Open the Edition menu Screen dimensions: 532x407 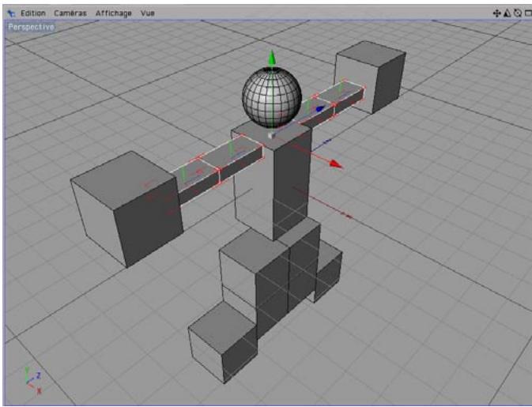pos(33,13)
